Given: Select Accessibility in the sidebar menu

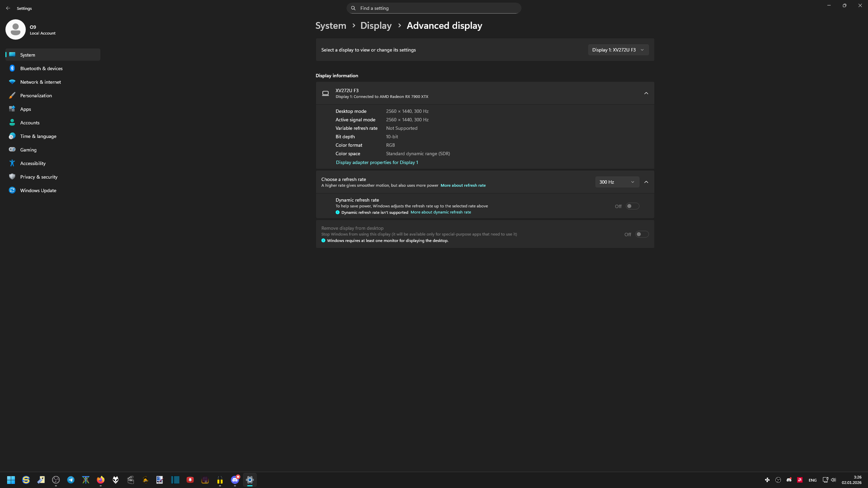Looking at the screenshot, I should coord(33,163).
